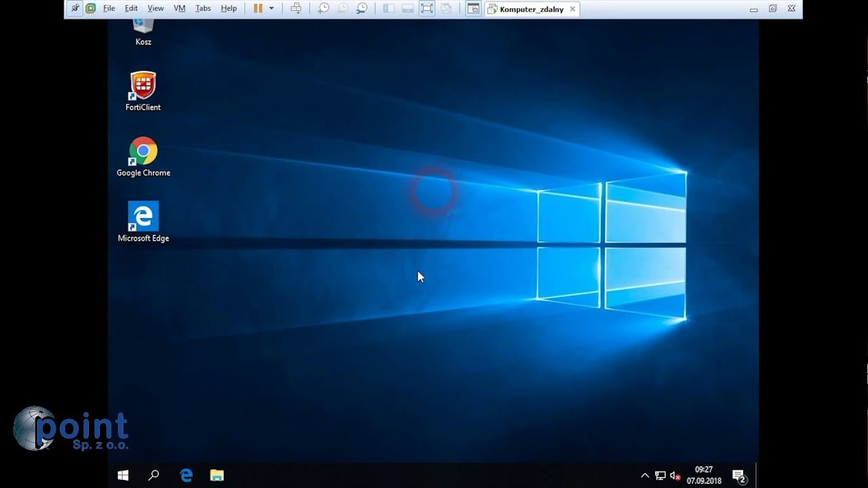Click the Show desktop strip
868x488 pixels.
click(757, 476)
